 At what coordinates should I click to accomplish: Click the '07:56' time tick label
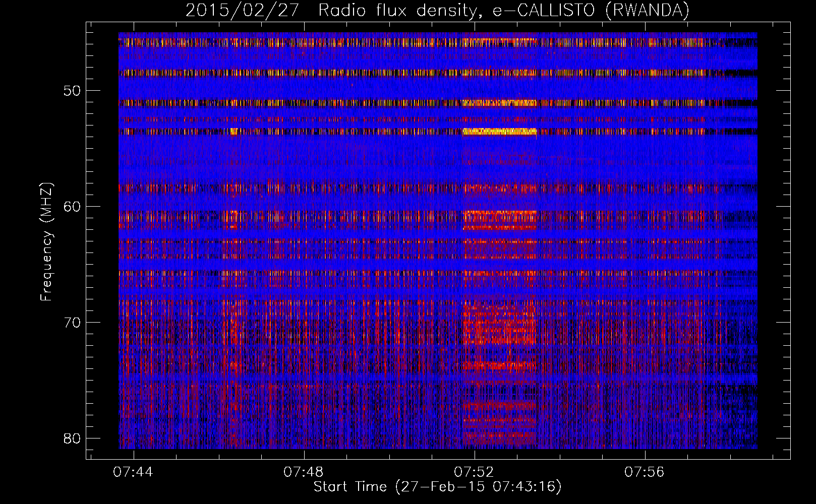pos(645,472)
